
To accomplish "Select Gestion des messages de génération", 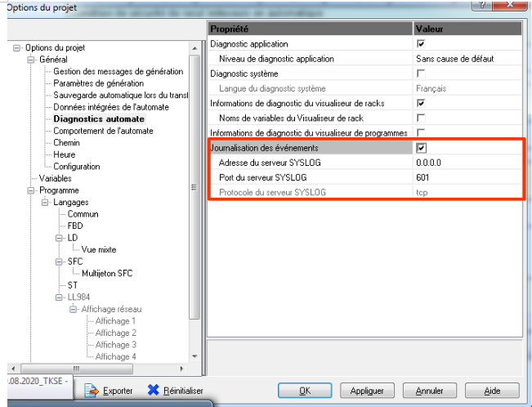I will 118,72.
